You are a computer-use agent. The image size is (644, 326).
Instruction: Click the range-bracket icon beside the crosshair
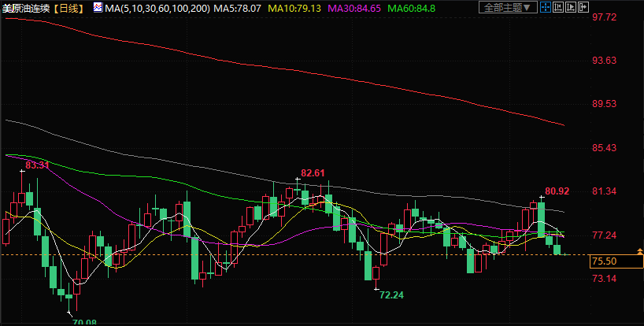[557, 7]
